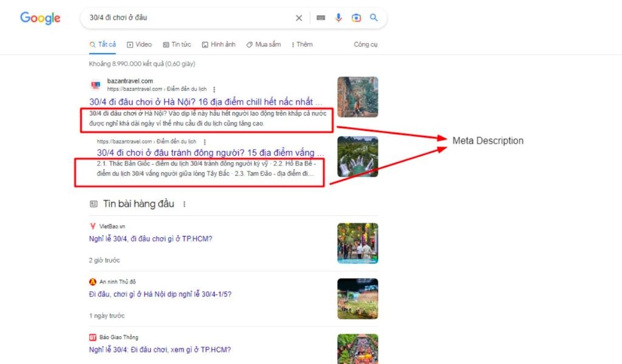Open 'Đi đâu, chơi gì ở Hà Nội dịp nghỉ lễ 30/4-1/5?'

(160, 294)
